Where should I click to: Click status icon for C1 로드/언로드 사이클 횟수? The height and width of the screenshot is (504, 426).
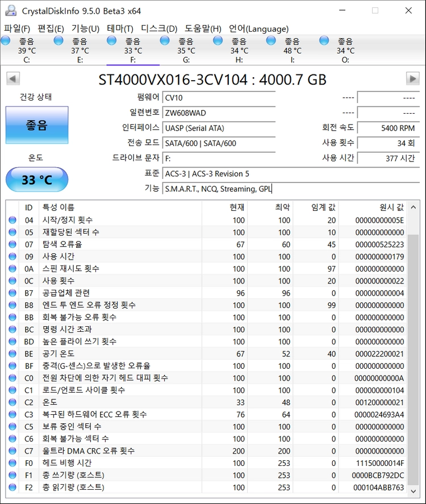[12, 390]
